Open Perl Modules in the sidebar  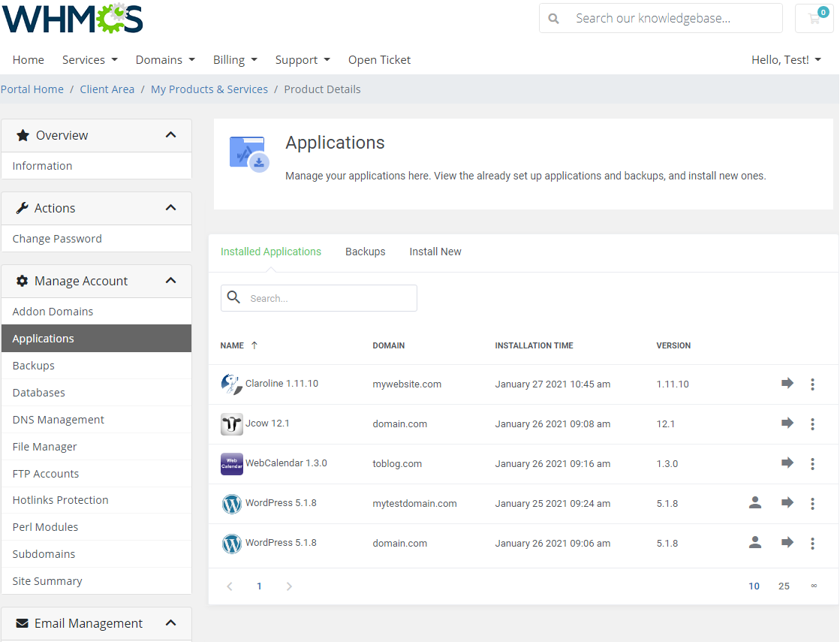click(x=96, y=527)
